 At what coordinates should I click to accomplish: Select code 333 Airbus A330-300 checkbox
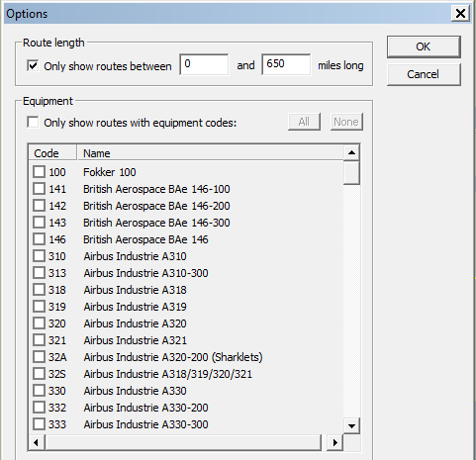pos(39,424)
